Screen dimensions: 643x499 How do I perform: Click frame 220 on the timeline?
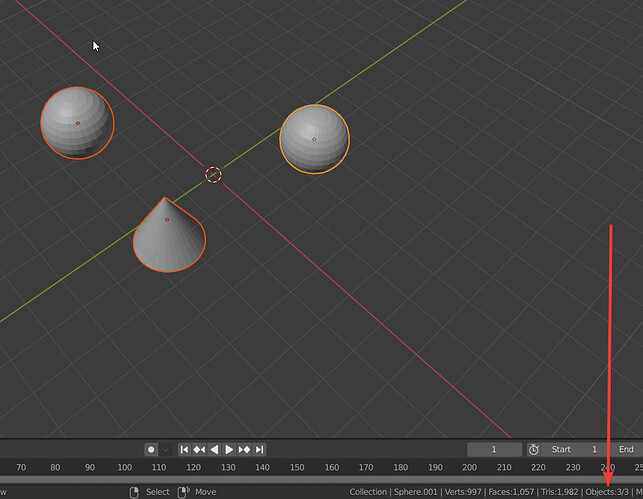(538, 467)
